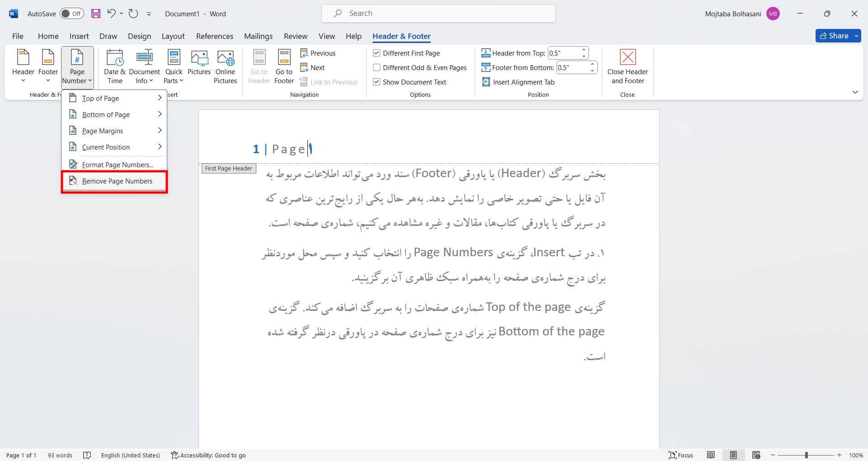Open the References tab
Viewport: 868px width, 461px height.
click(215, 36)
